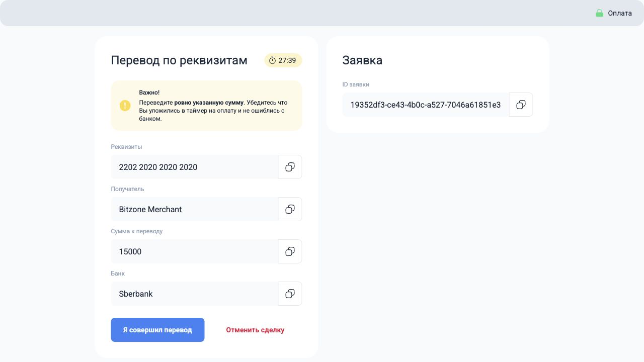The image size is (644, 362).
Task: Copy the request ID value
Action: pos(521,105)
